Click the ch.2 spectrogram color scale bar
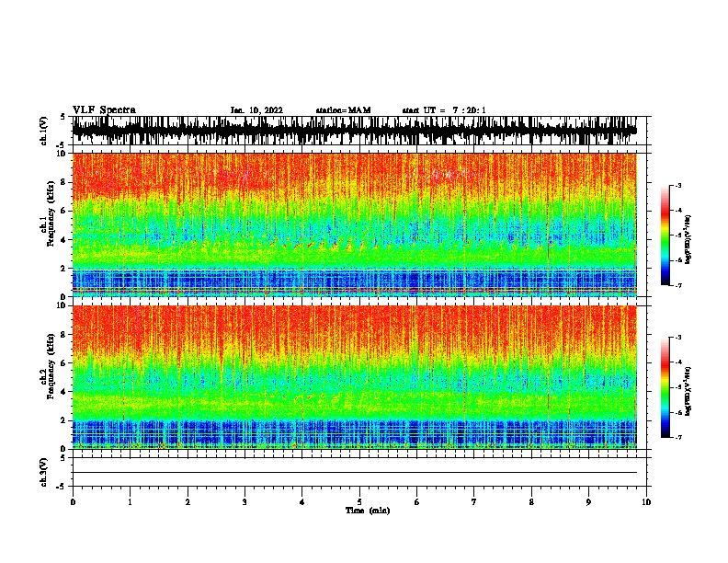Screen dimensions: 728x563 click(665, 387)
